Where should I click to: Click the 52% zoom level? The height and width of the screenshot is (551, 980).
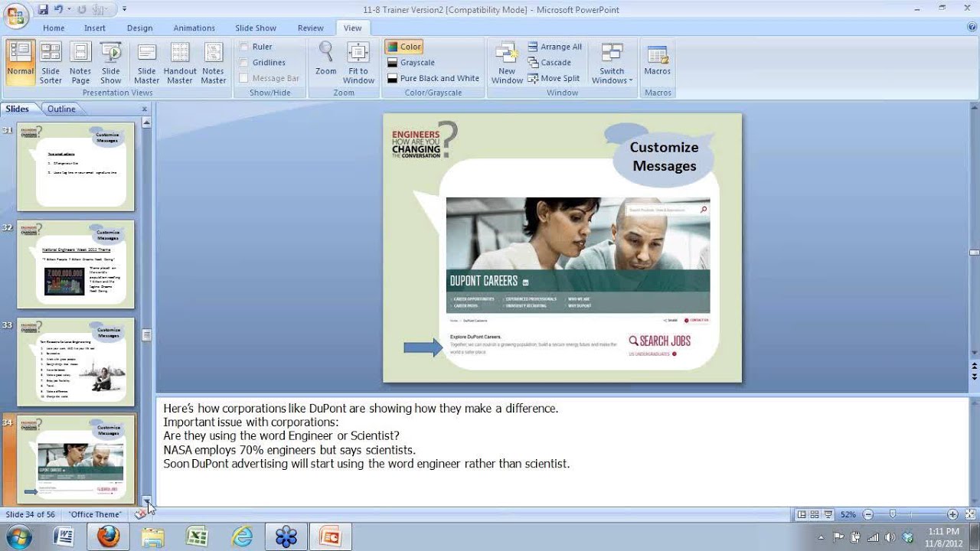848,514
